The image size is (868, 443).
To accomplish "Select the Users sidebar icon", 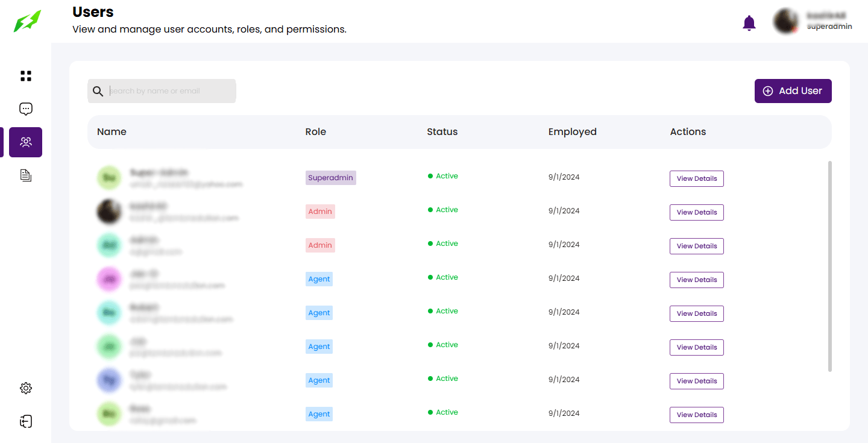I will [26, 142].
